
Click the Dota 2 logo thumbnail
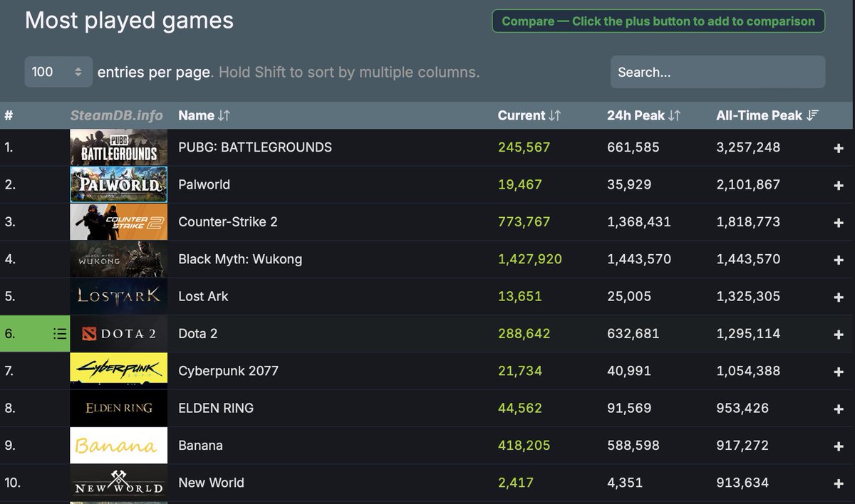click(119, 333)
